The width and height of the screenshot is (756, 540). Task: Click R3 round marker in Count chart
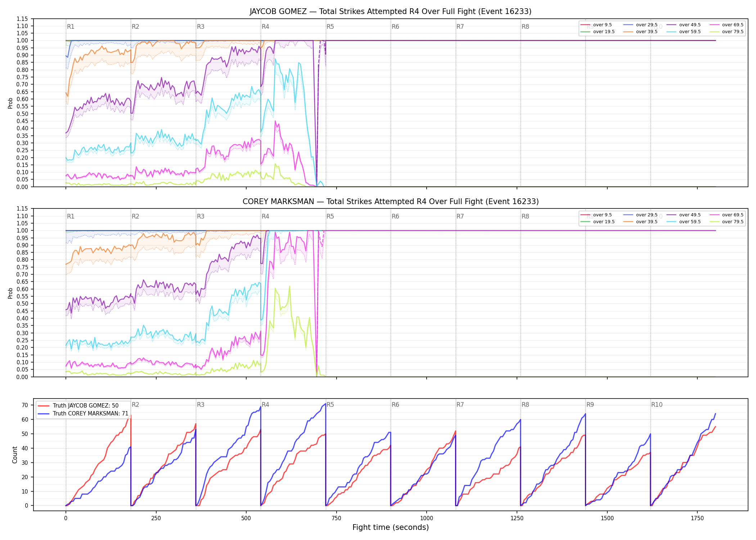(x=201, y=405)
